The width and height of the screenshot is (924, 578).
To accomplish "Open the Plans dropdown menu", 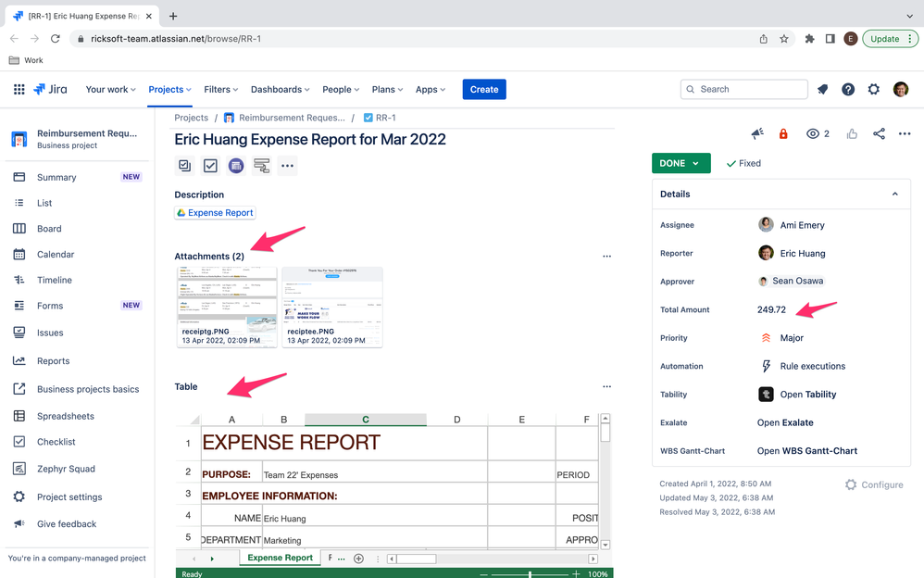I will pos(387,89).
